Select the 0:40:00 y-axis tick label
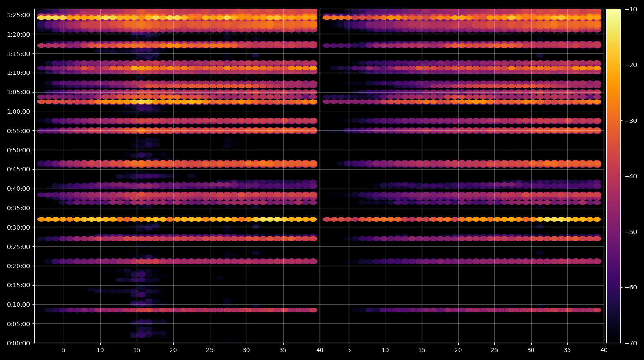Screen dimensions: 644x360 tap(19, 189)
